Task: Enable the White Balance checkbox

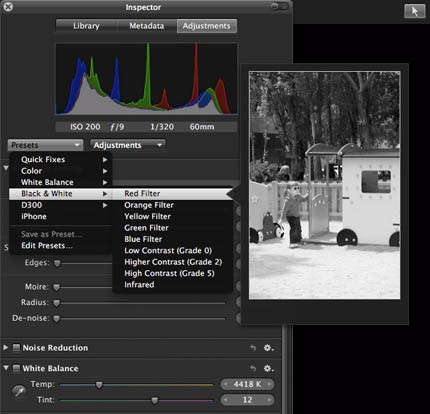Action: point(16,369)
